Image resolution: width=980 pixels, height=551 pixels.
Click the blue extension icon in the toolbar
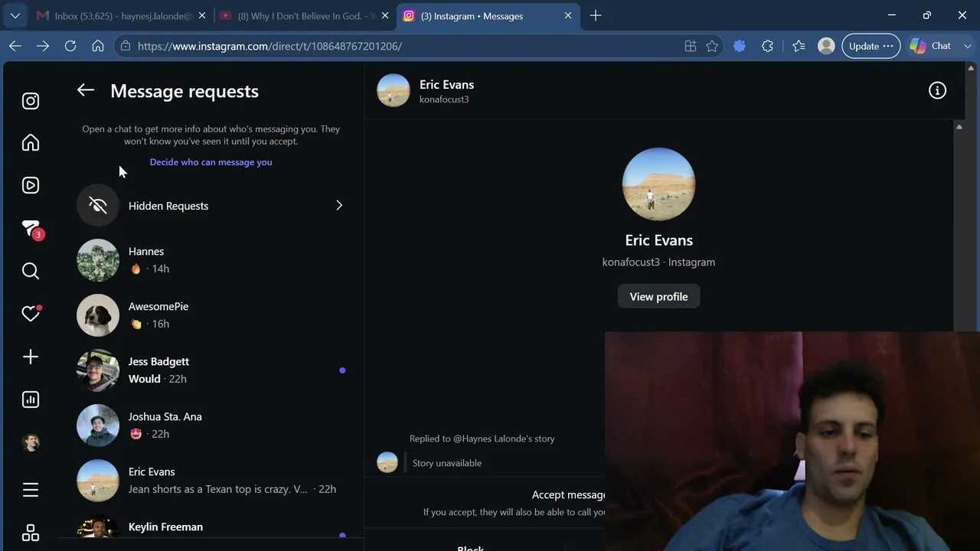tap(740, 46)
